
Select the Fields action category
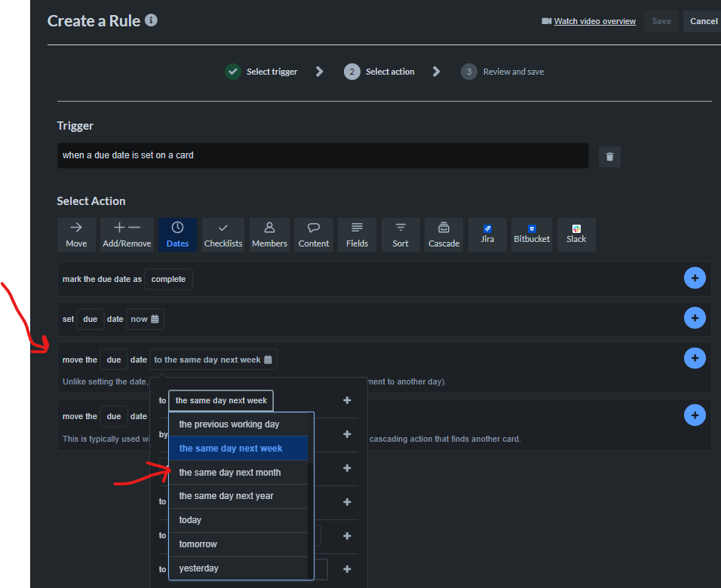coord(357,234)
